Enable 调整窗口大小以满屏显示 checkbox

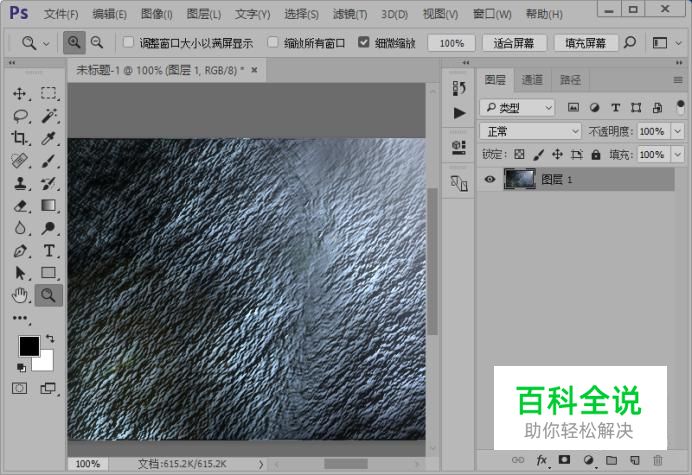128,42
